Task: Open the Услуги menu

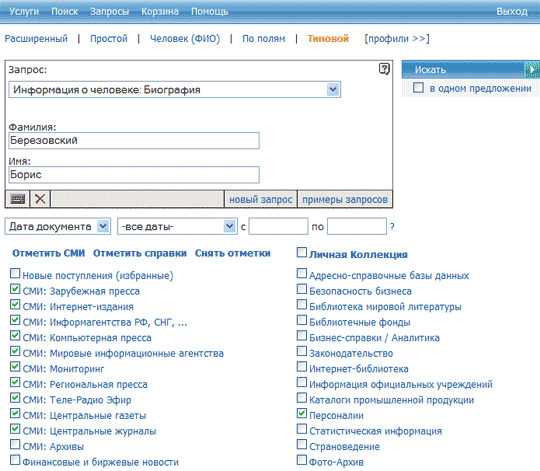Action: coord(24,12)
